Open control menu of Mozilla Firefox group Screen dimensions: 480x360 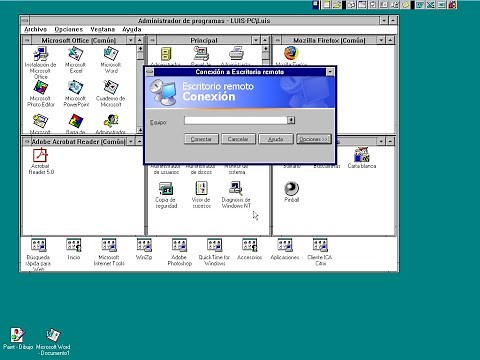click(x=278, y=40)
